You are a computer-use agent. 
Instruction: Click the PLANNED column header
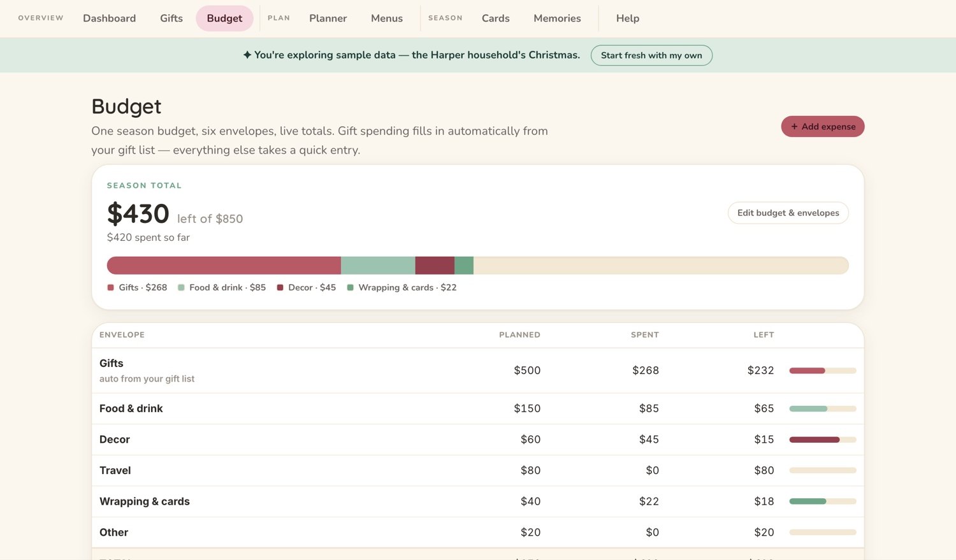[519, 335]
